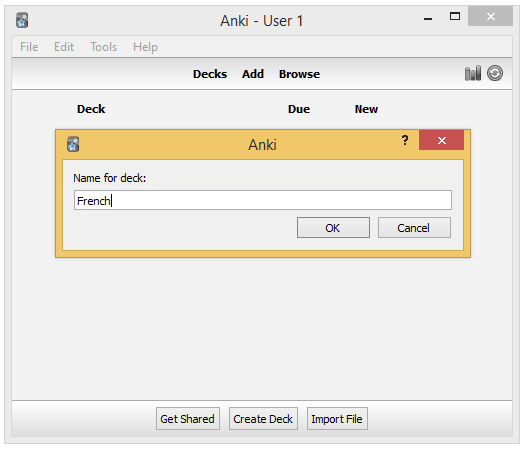The height and width of the screenshot is (451, 527).
Task: Close the Name for deck dialog
Action: [441, 140]
